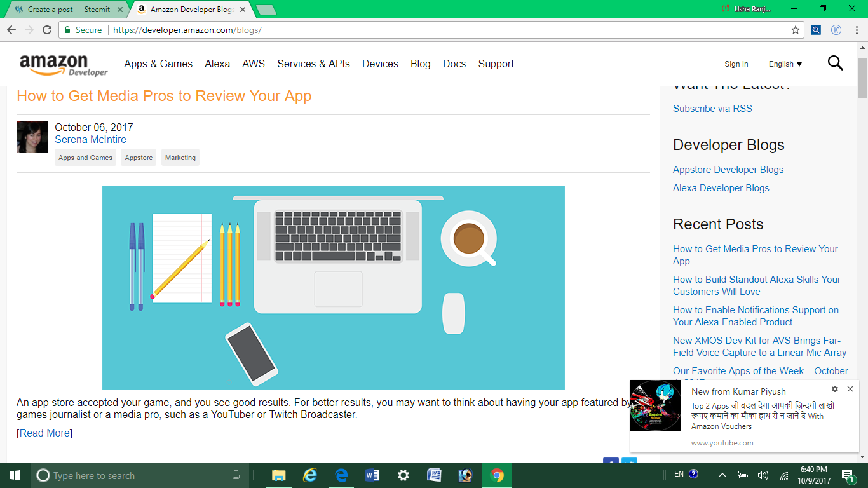Open the EN input language indicator
This screenshot has width=868, height=488.
tap(679, 474)
